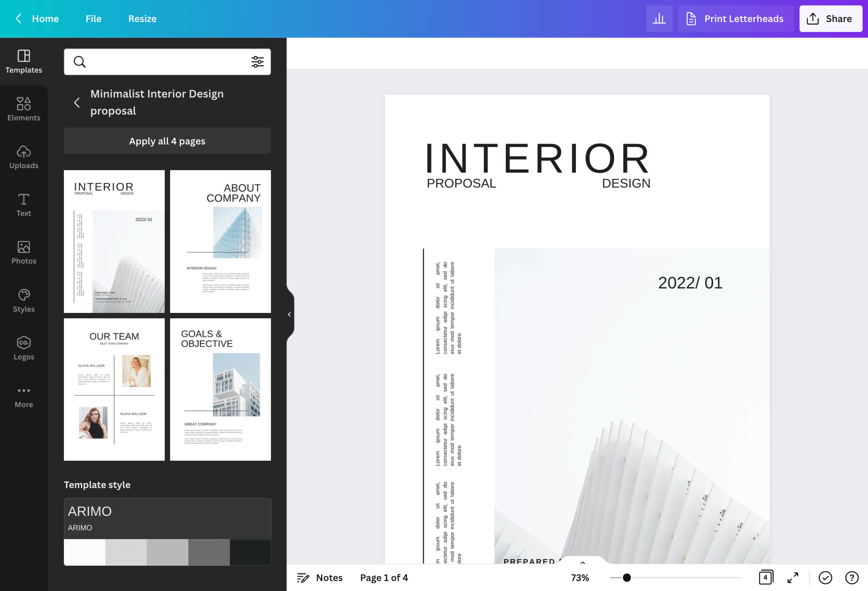Screen dimensions: 868x591
Task: Click the search filter options icon
Action: (x=257, y=62)
